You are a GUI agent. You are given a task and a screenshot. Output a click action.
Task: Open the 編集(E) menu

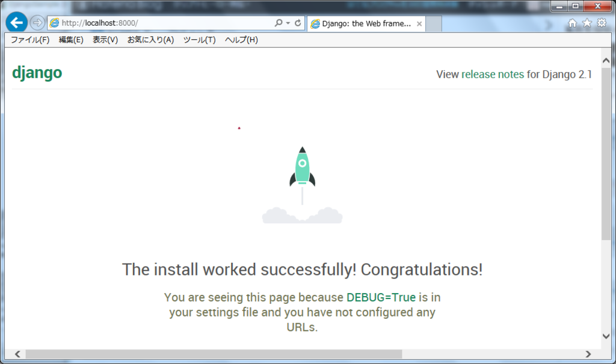click(71, 40)
